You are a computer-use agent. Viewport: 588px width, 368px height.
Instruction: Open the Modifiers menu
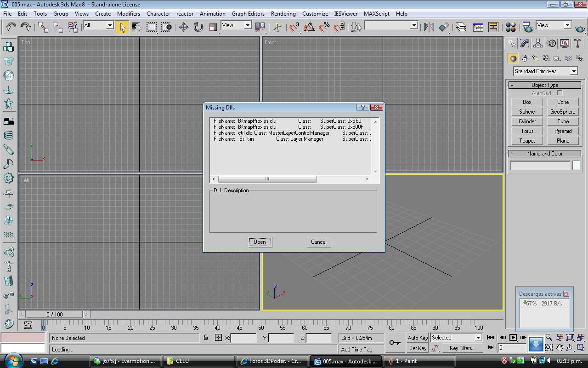tap(129, 14)
